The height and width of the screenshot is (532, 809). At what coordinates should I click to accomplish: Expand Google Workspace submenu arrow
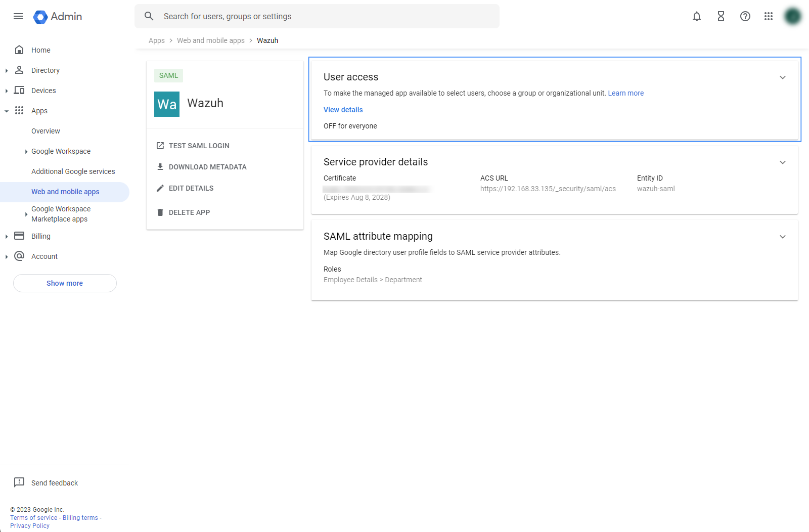(x=26, y=152)
